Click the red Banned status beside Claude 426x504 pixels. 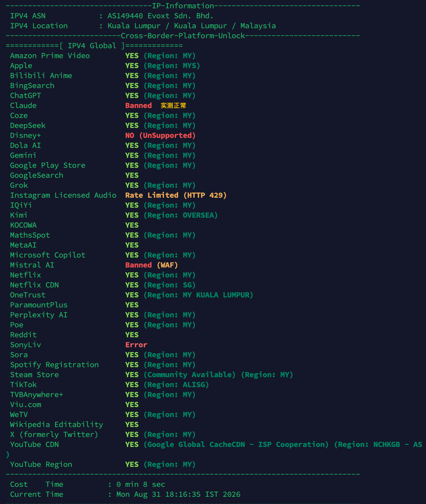pos(138,106)
